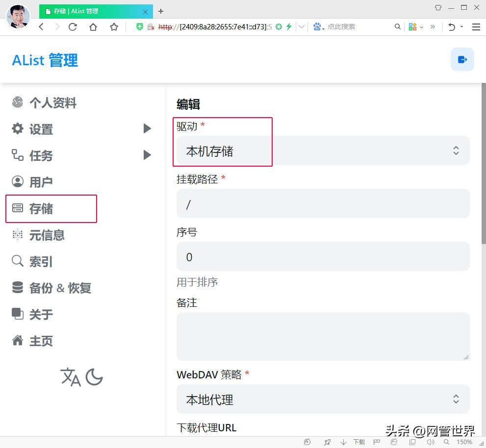Close the 存储 | AList 管理 tab
Viewport: 486px width, 448px height.
coord(145,12)
